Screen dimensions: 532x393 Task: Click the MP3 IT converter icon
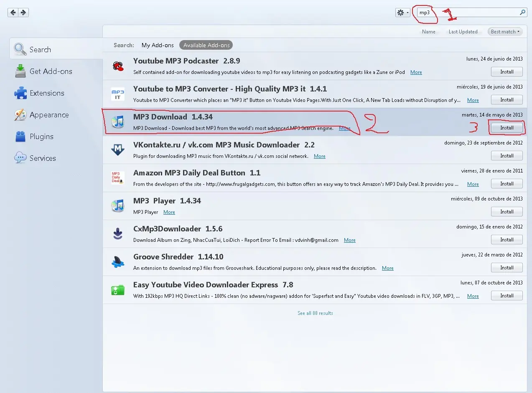click(117, 94)
